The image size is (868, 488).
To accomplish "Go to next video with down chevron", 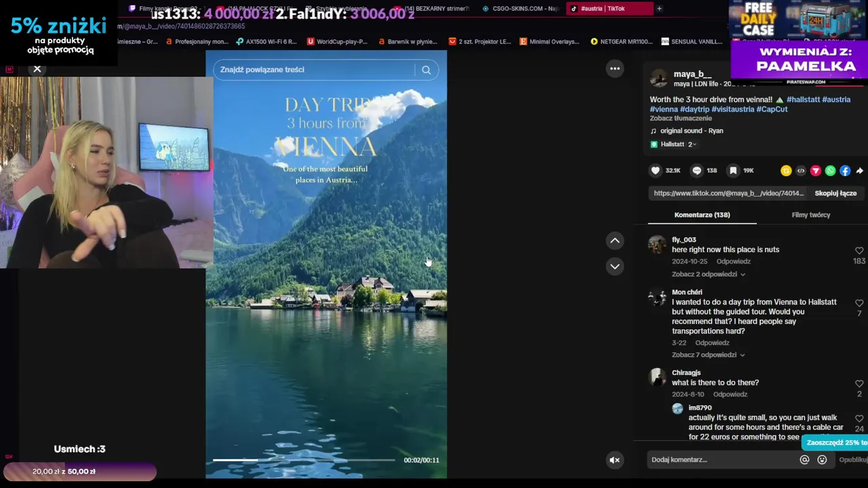I will 614,266.
